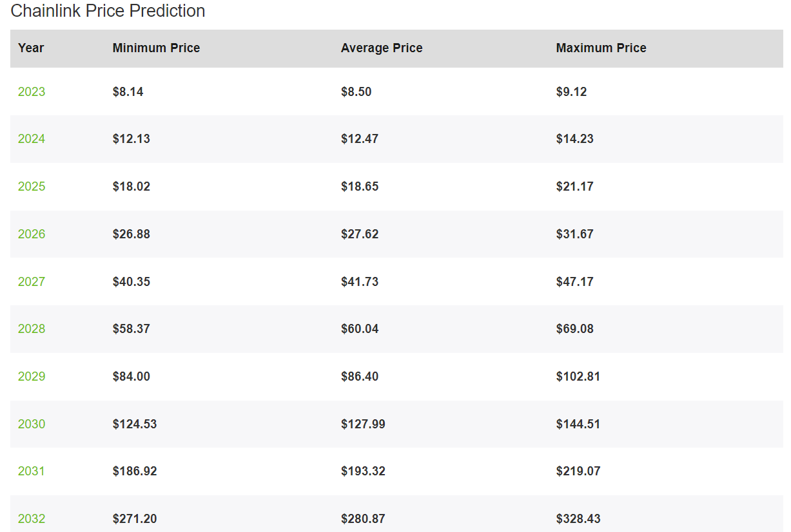This screenshot has height=532, width=791.
Task: Select the $127.99 average price cell
Action: click(363, 424)
